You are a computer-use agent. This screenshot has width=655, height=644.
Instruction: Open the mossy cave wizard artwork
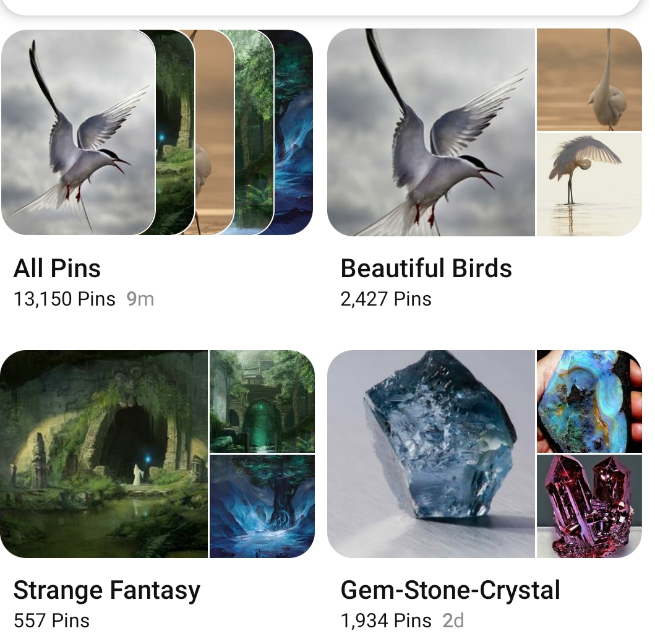pyautogui.click(x=103, y=454)
